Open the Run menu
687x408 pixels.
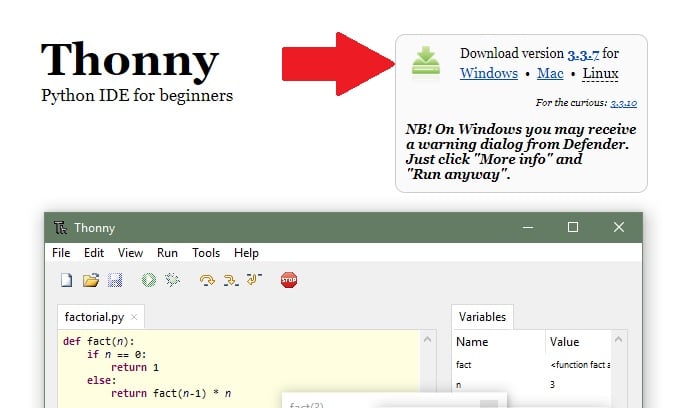[167, 253]
